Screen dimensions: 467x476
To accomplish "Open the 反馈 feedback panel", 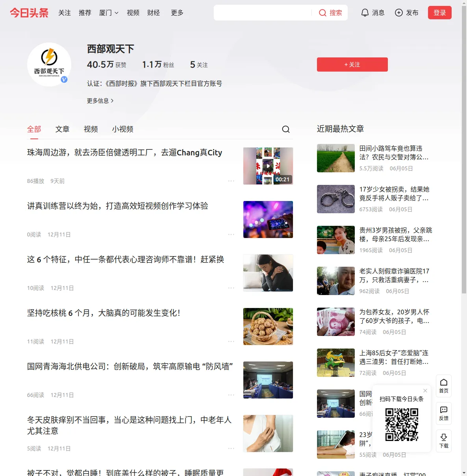I will pos(444,413).
